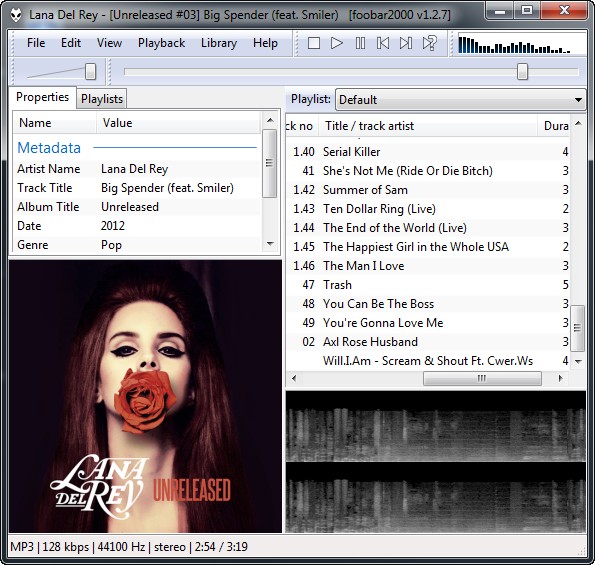595x565 pixels.
Task: Click the Album Title value Unreleased
Action: (x=130, y=207)
